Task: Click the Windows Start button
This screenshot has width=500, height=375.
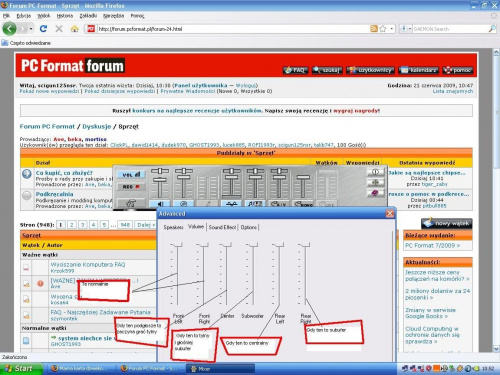Action: tap(21, 368)
